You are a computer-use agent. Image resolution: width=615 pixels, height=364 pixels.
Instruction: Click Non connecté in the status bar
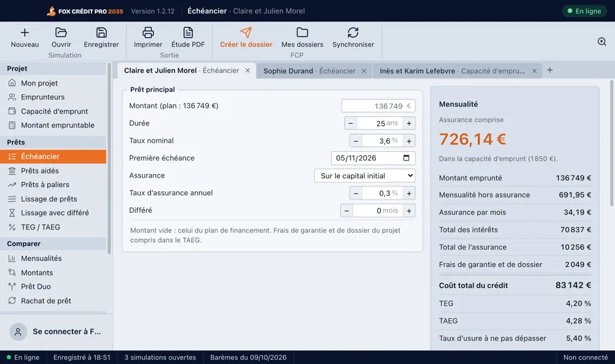point(585,357)
